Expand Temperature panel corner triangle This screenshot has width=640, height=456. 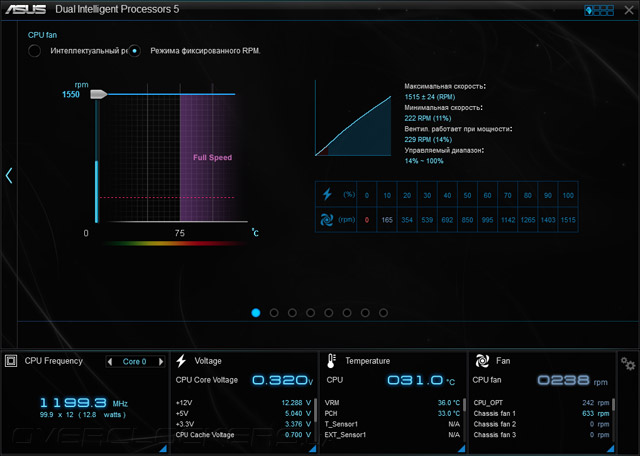462,449
